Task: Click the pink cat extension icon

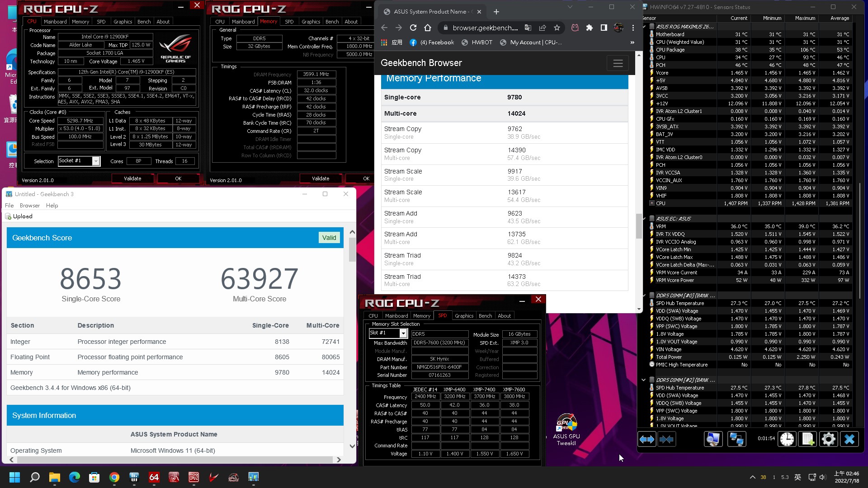Action: [575, 28]
